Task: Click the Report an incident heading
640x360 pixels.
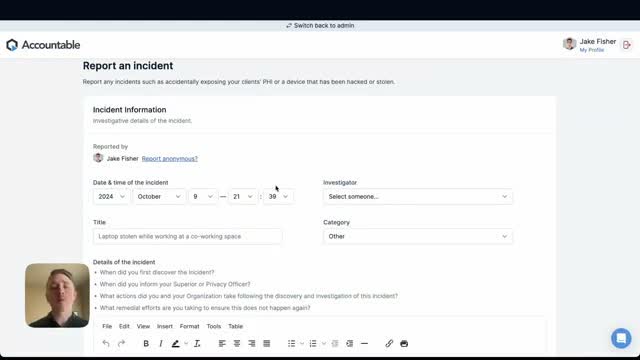Action: (x=128, y=66)
